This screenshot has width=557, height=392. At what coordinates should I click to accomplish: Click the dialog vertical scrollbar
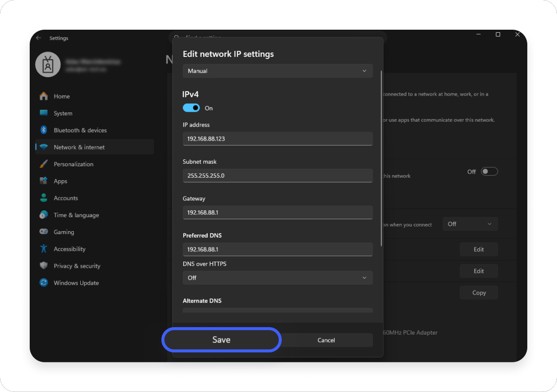381,158
